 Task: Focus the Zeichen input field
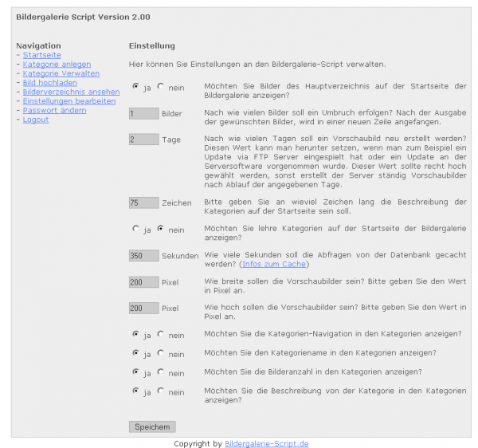[144, 202]
